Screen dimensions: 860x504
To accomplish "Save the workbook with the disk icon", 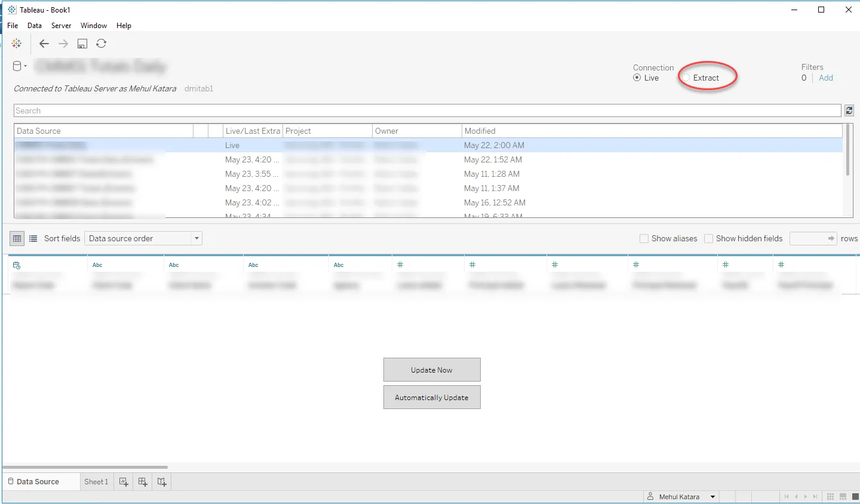I will [x=82, y=44].
